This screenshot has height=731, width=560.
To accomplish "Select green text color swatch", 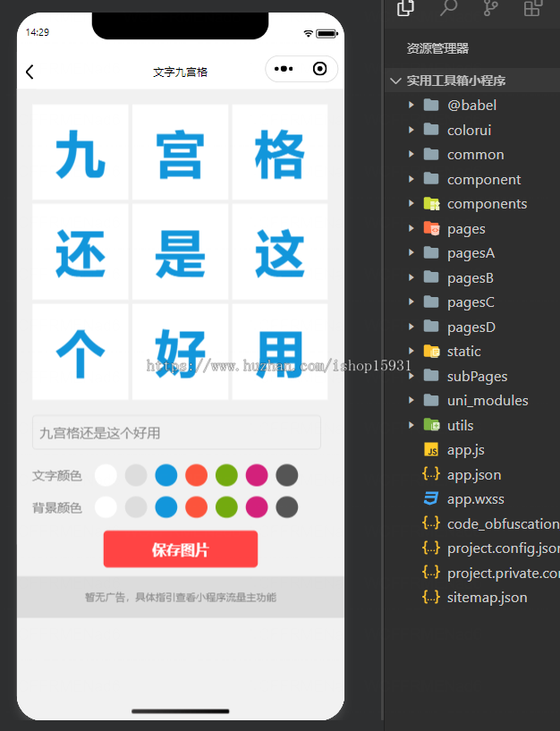I will click(x=226, y=475).
